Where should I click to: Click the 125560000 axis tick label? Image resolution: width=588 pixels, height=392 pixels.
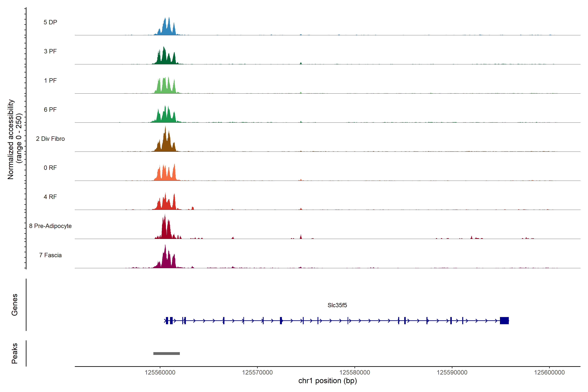(160, 373)
